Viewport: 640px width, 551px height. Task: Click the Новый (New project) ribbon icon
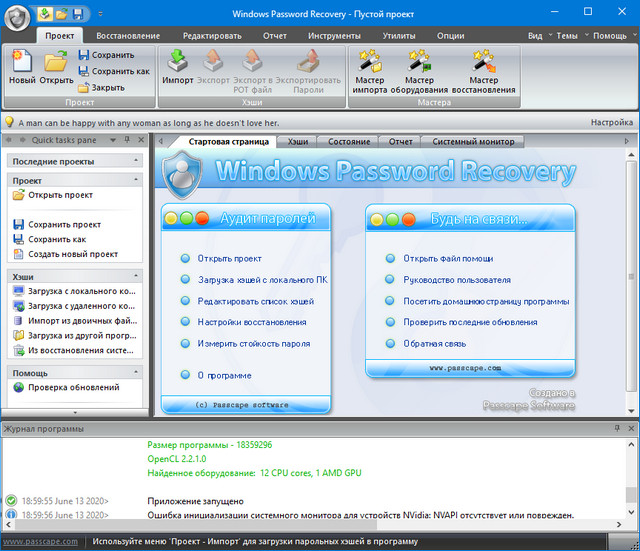click(x=22, y=67)
